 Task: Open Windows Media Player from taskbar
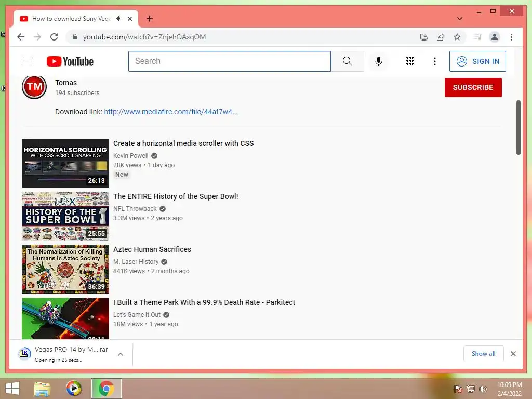point(74,389)
